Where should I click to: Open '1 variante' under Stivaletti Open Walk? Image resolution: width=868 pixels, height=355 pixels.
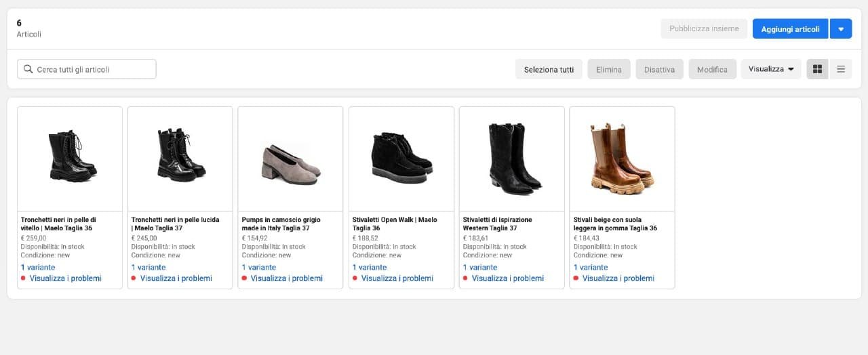pos(370,268)
